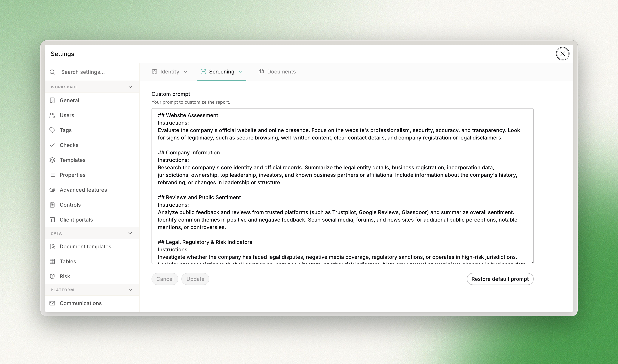Click the Tables grid icon
This screenshot has width=618, height=364.
52,261
